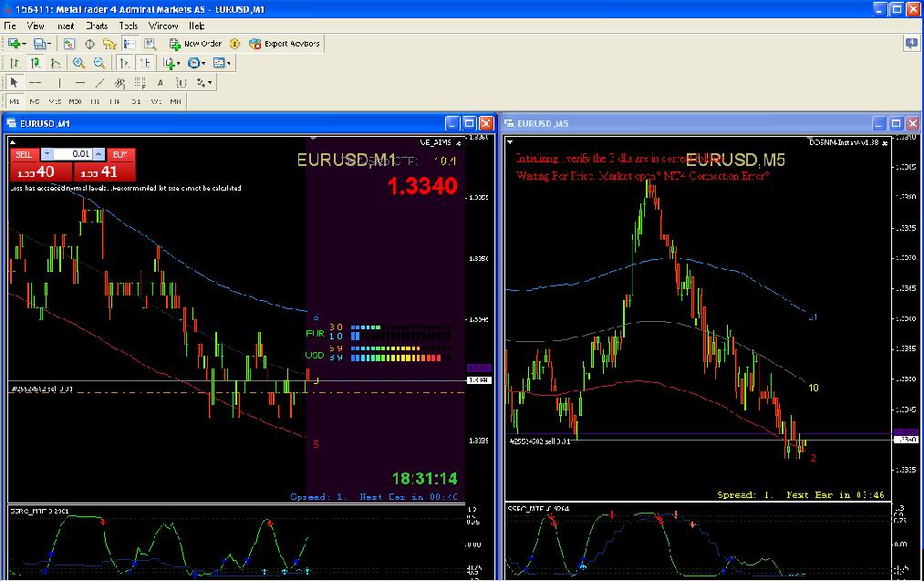
Task: Switch to line chart display
Action: coord(56,63)
